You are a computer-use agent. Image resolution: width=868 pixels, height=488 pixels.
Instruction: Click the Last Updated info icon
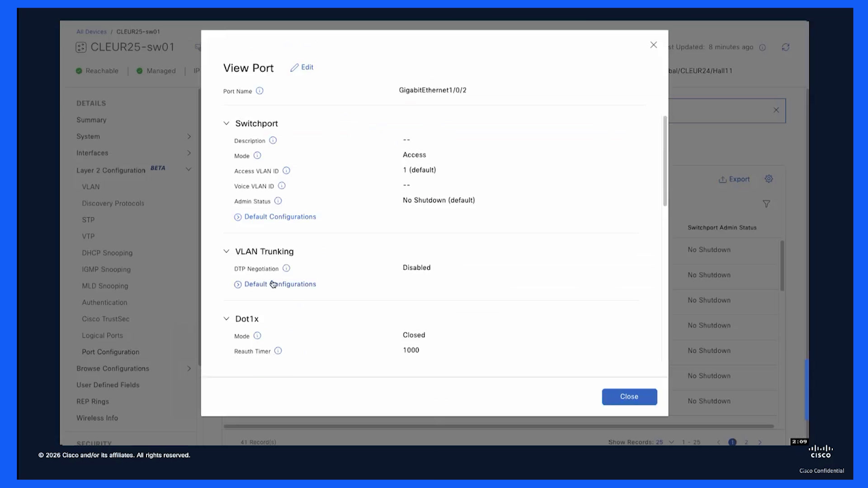(x=762, y=47)
